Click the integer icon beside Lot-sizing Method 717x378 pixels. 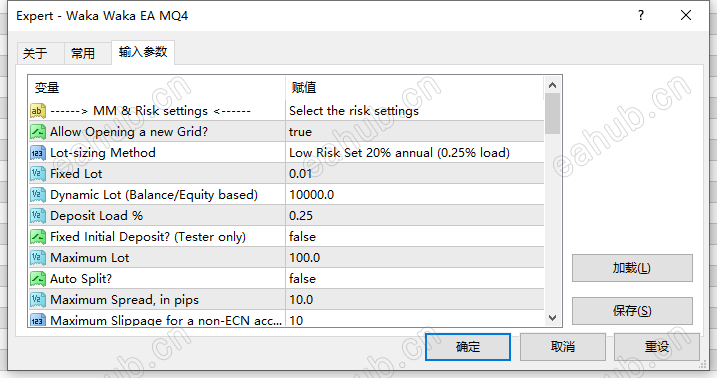[37, 153]
